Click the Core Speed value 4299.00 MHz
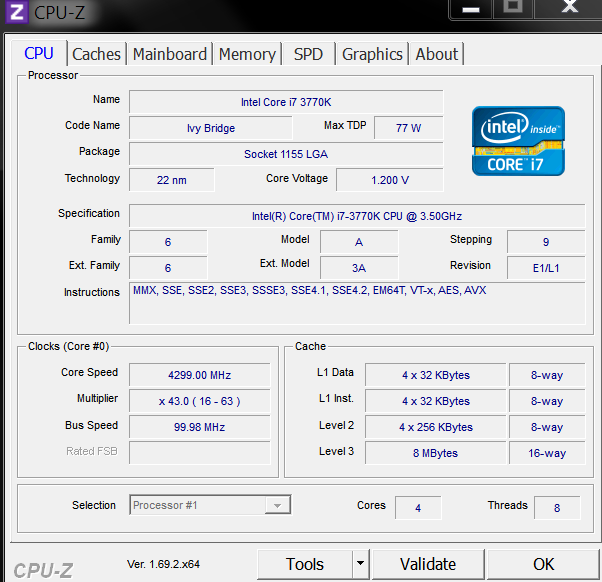Image resolution: width=602 pixels, height=582 pixels. pyautogui.click(x=200, y=375)
